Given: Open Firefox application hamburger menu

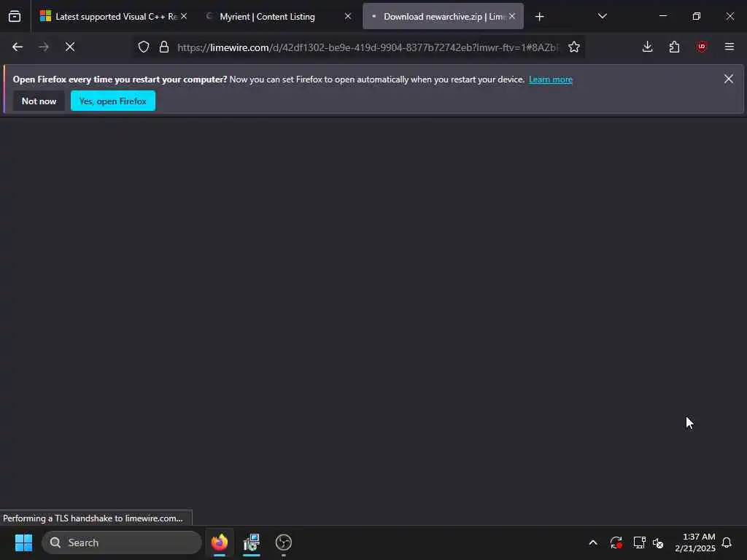Looking at the screenshot, I should tap(729, 47).
